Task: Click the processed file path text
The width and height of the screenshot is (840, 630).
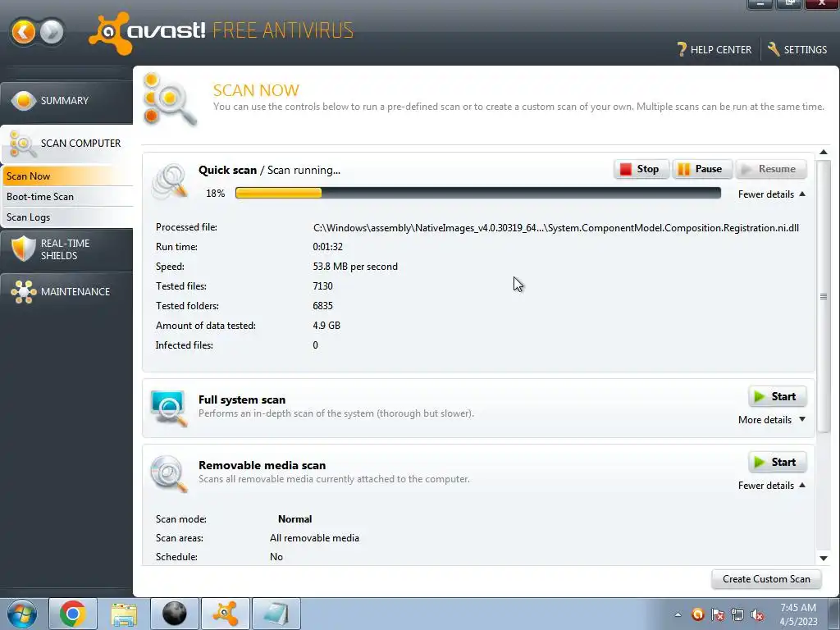Action: [555, 228]
